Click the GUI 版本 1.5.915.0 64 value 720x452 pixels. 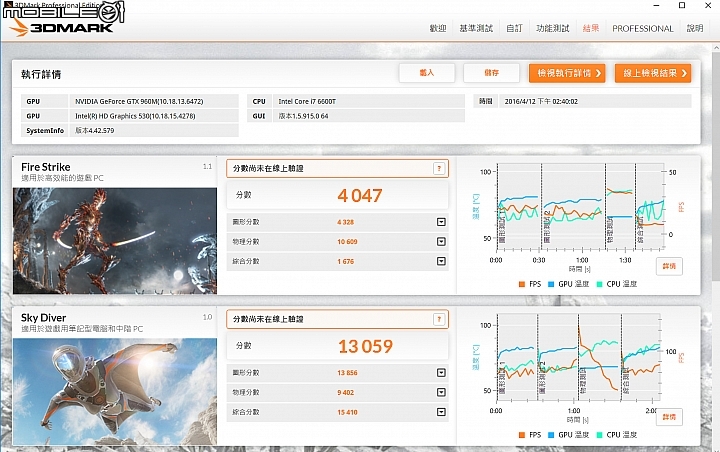tap(369, 116)
